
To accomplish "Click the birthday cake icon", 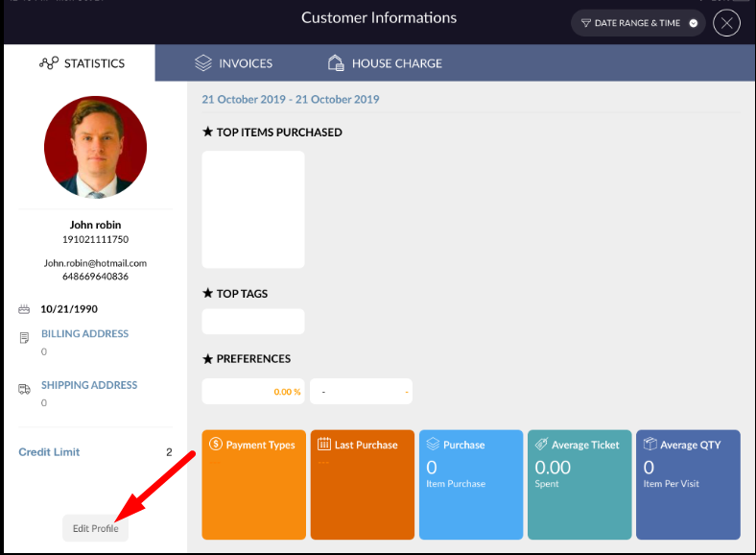I will (24, 310).
